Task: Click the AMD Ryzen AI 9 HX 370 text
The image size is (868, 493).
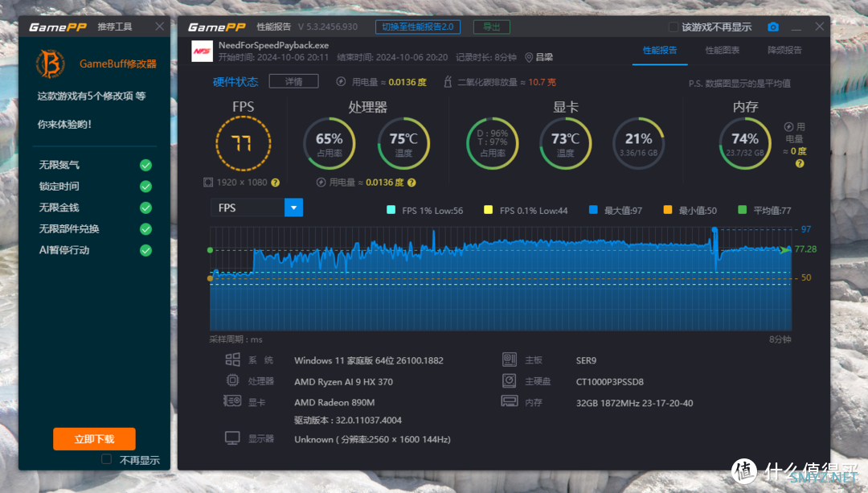Action: pyautogui.click(x=344, y=382)
